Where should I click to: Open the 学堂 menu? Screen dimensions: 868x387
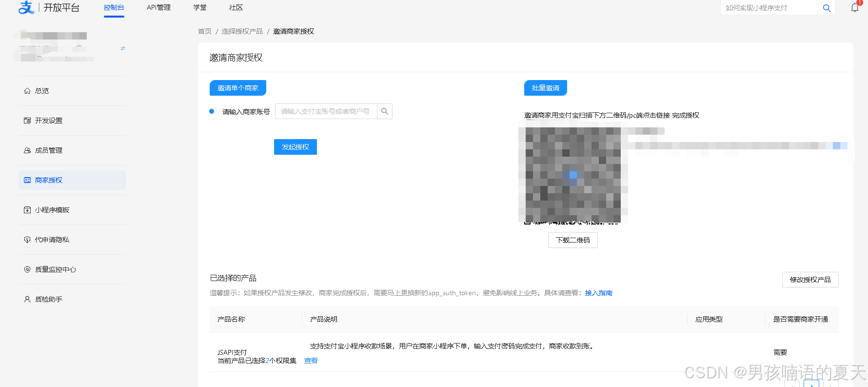pos(200,7)
